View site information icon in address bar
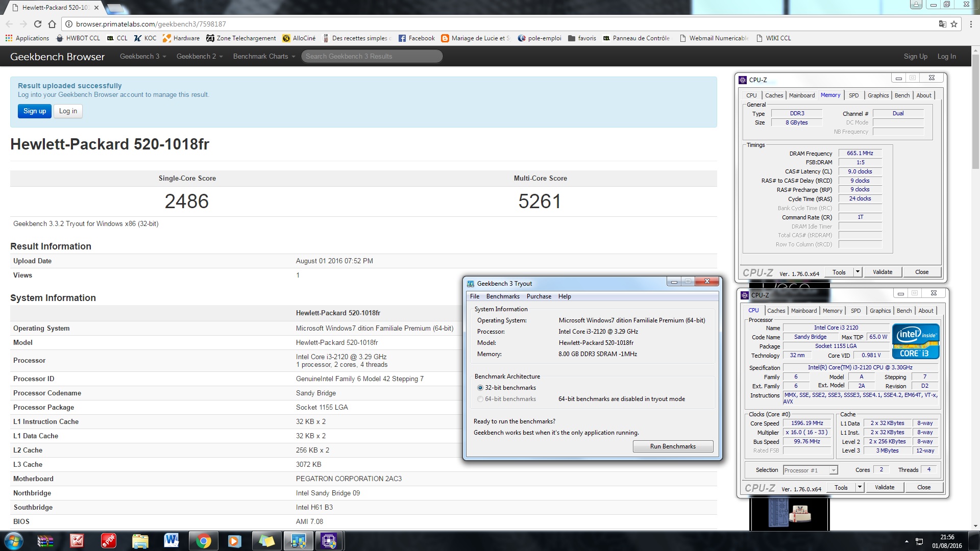This screenshot has width=980, height=551. pyautogui.click(x=69, y=24)
